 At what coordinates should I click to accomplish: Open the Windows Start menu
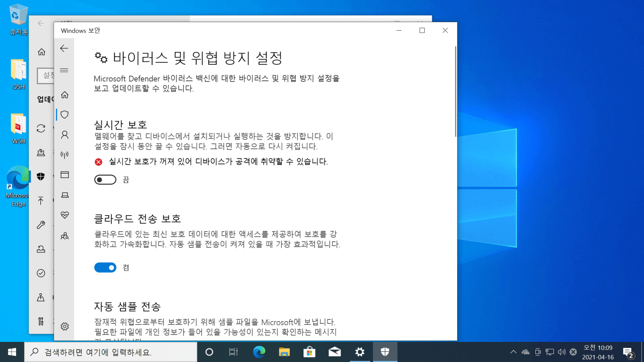point(12,352)
